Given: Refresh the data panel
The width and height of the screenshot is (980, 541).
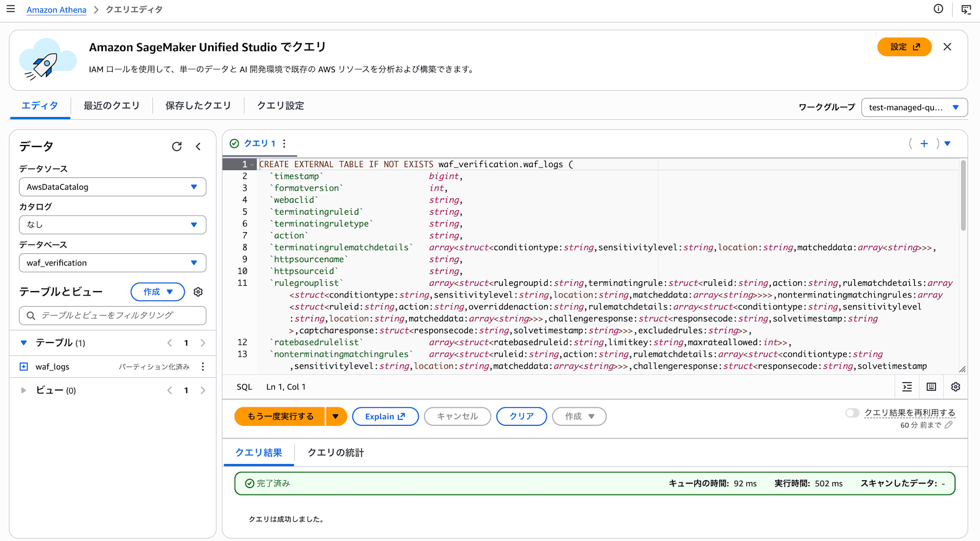Looking at the screenshot, I should 177,146.
